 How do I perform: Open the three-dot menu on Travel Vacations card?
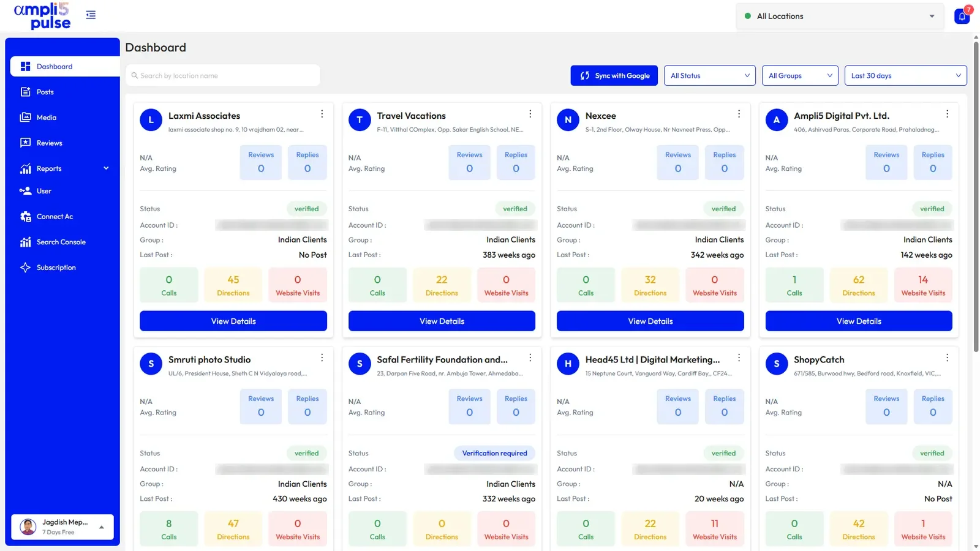point(530,114)
